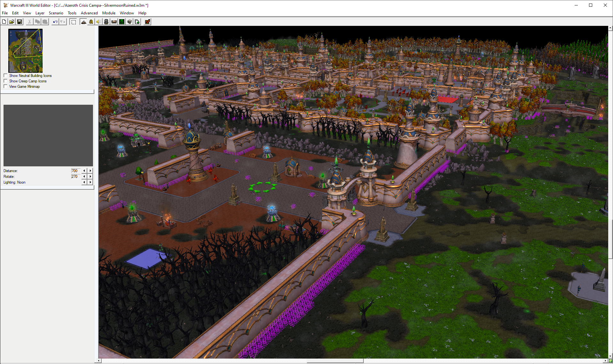Click the gray brush preview panel
Viewport: 613px width, 364px height.
pos(48,135)
